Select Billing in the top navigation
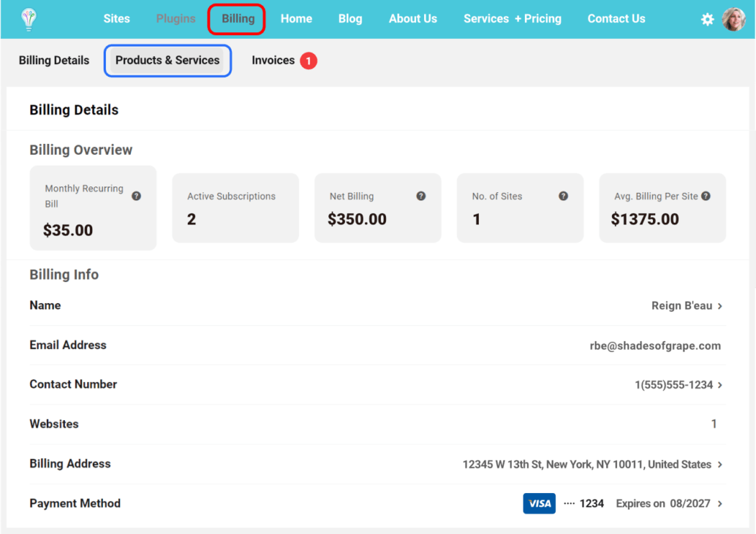756x534 pixels. 238,19
